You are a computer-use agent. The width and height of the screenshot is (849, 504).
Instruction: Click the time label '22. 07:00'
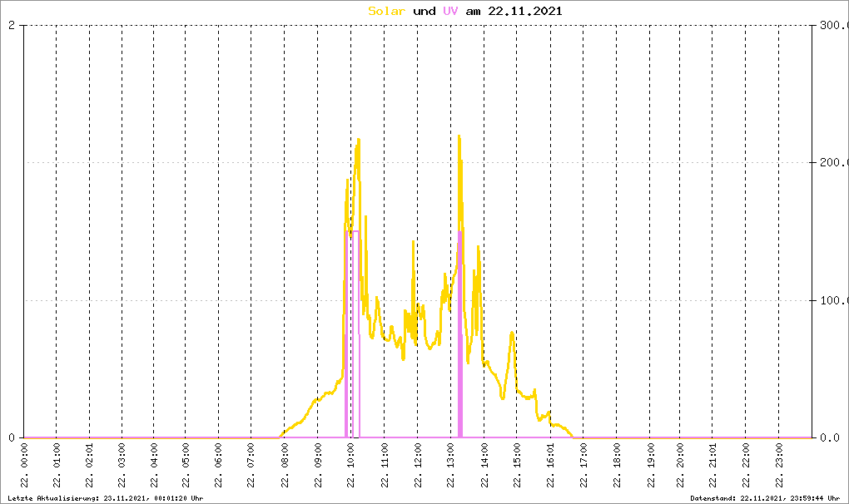pos(251,466)
